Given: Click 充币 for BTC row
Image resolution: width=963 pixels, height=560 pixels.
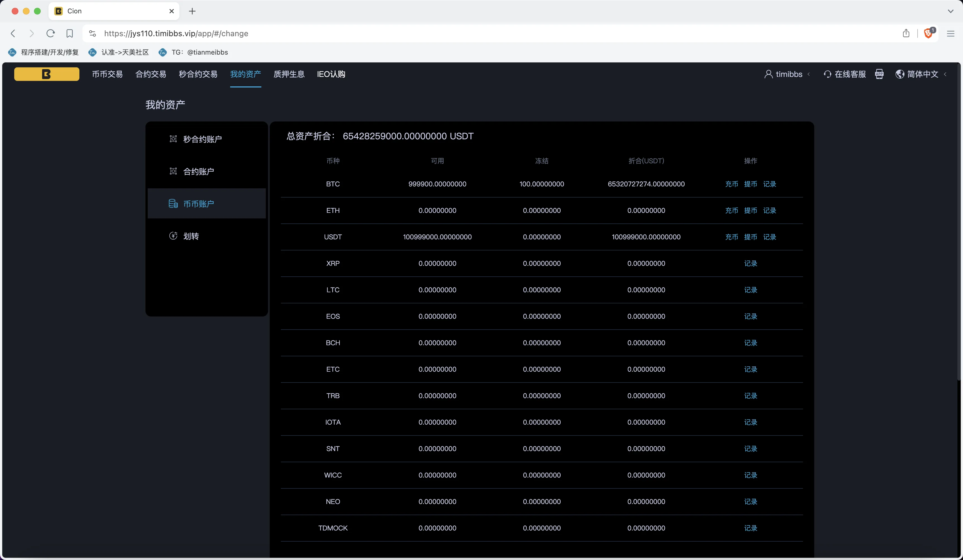Looking at the screenshot, I should coord(731,184).
